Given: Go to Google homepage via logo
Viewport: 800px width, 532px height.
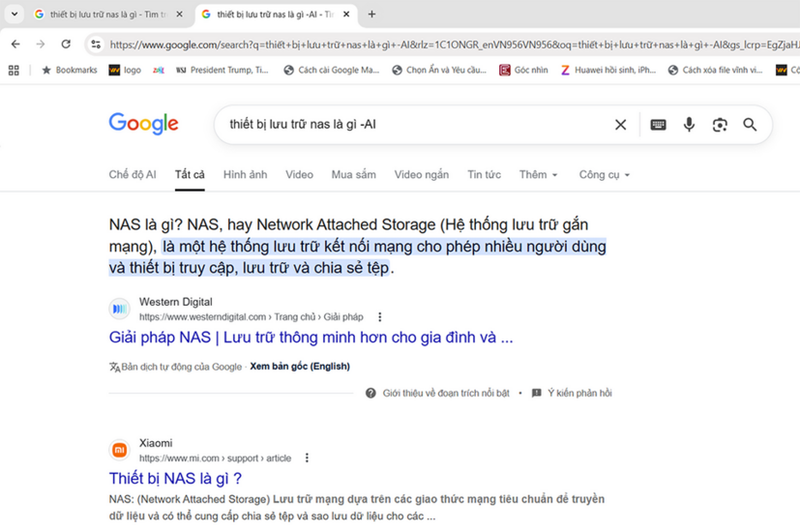Looking at the screenshot, I should (143, 124).
